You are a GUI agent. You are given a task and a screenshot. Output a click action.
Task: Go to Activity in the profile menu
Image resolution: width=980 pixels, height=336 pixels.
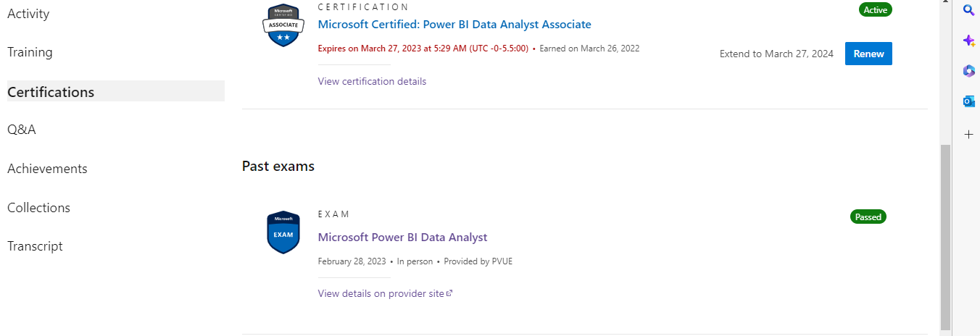tap(28, 13)
